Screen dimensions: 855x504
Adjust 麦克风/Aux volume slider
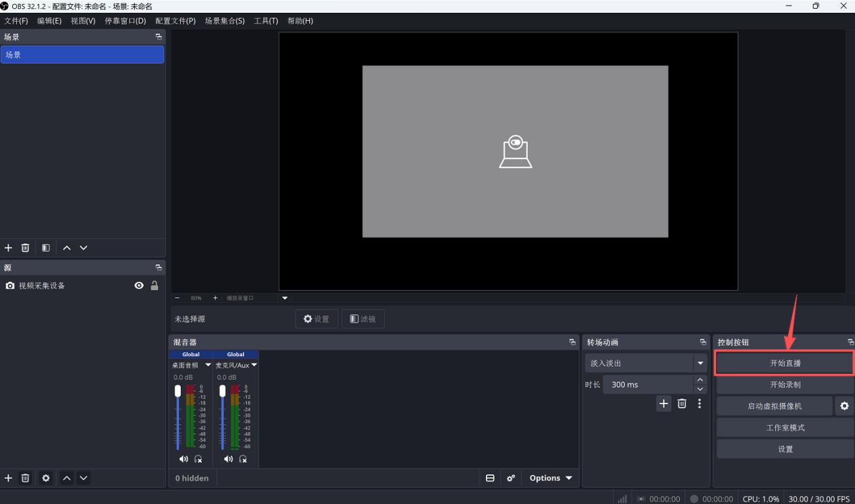click(223, 417)
